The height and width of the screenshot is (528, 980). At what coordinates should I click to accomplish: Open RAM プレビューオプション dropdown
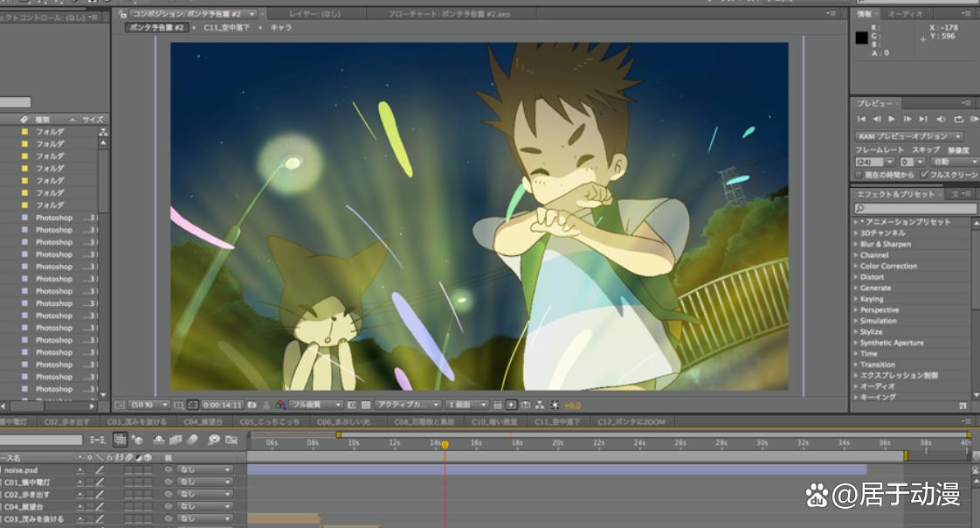908,136
